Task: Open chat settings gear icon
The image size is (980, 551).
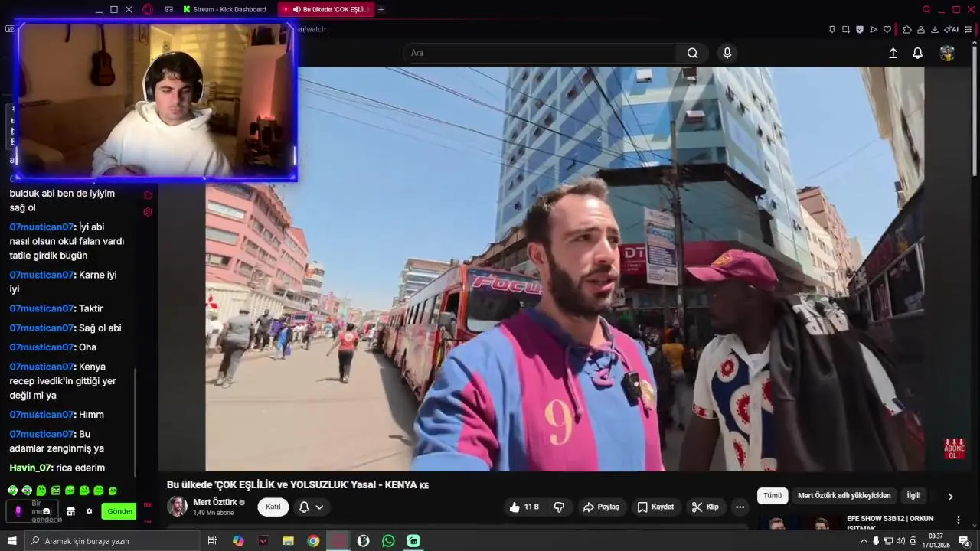Action: click(x=89, y=511)
